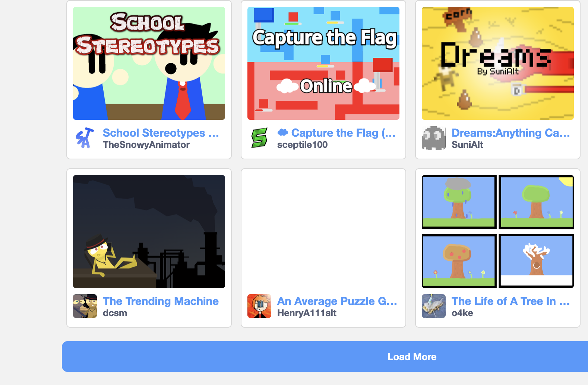Image resolution: width=588 pixels, height=385 pixels.
Task: Click The Trending Machine title link
Action: (x=161, y=301)
